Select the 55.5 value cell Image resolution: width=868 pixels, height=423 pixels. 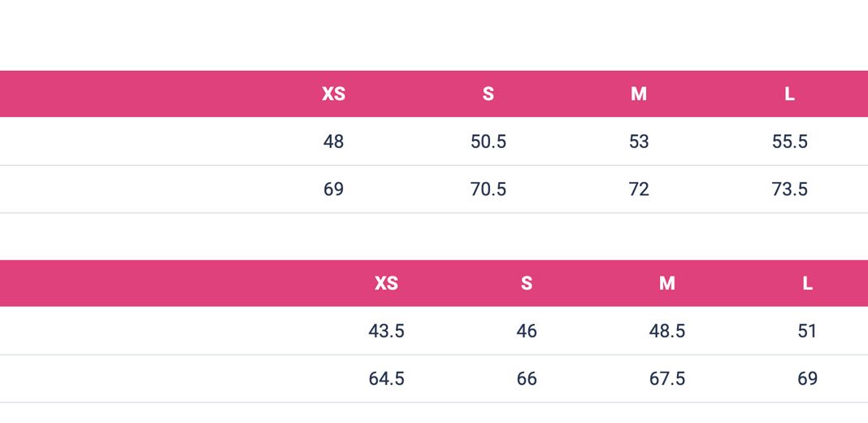coord(789,142)
